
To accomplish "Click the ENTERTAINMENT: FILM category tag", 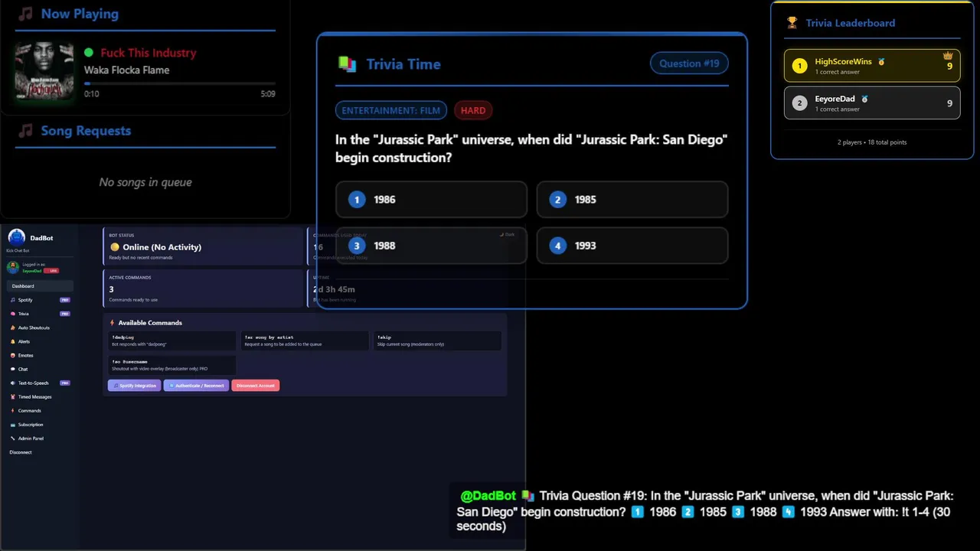I will click(x=390, y=110).
